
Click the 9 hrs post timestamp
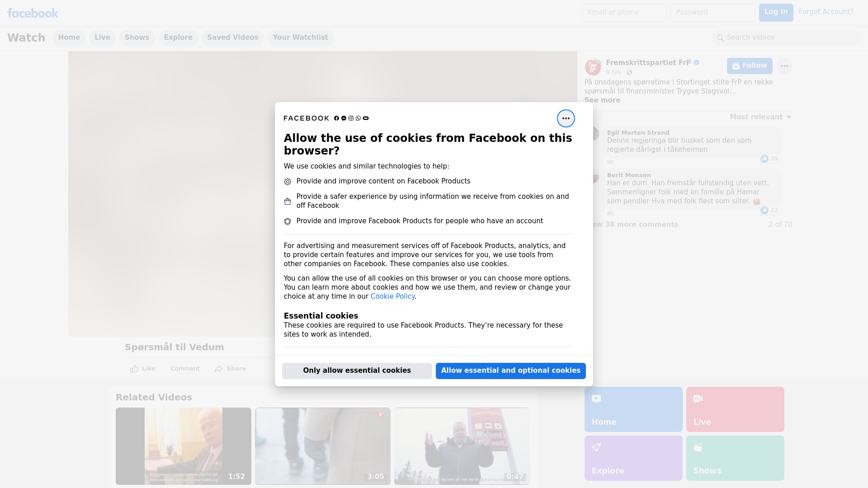click(613, 72)
